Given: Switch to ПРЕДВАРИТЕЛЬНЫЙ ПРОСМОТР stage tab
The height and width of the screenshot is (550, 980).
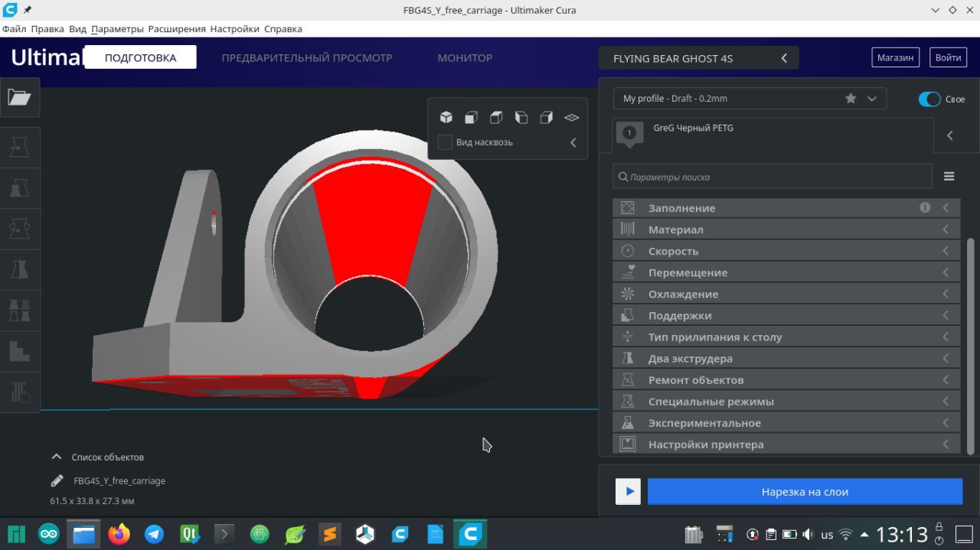Looking at the screenshot, I should click(307, 57).
